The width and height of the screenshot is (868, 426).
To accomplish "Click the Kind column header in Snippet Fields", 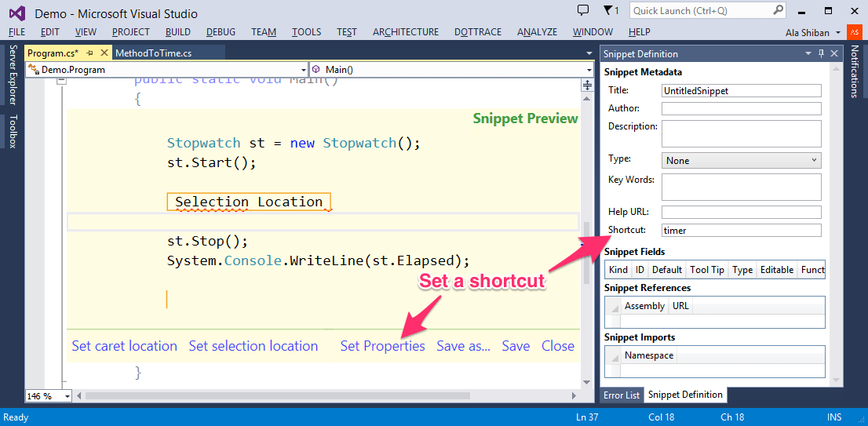I will (618, 270).
